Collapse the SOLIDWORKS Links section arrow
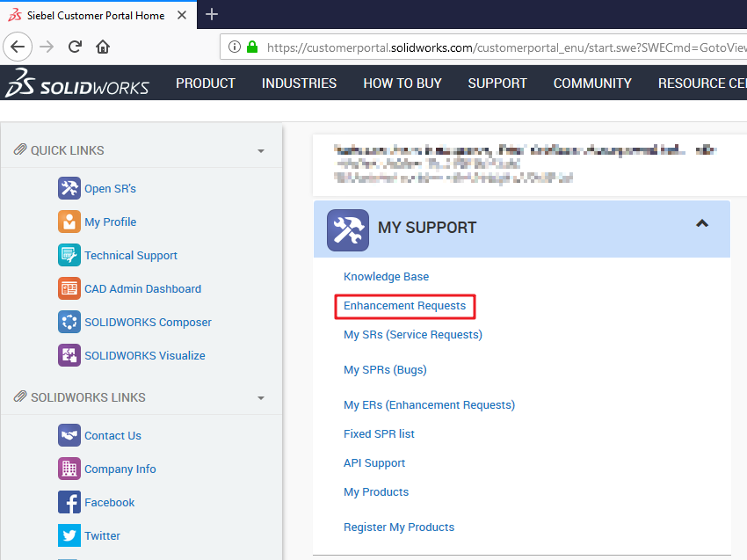 tap(261, 398)
